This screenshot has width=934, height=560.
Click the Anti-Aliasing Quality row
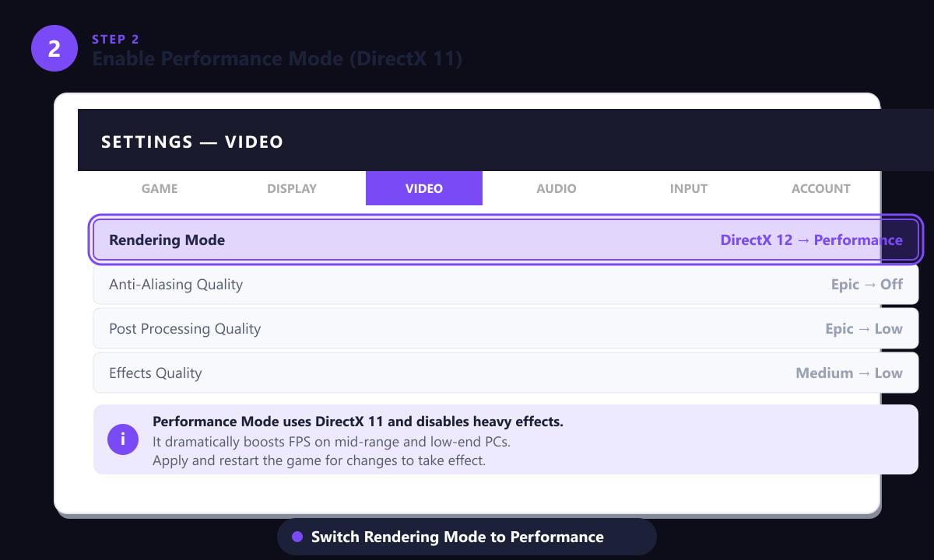pos(506,285)
